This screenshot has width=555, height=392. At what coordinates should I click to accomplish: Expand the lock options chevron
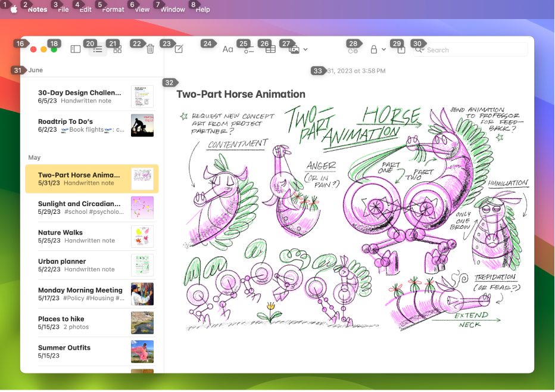point(383,49)
